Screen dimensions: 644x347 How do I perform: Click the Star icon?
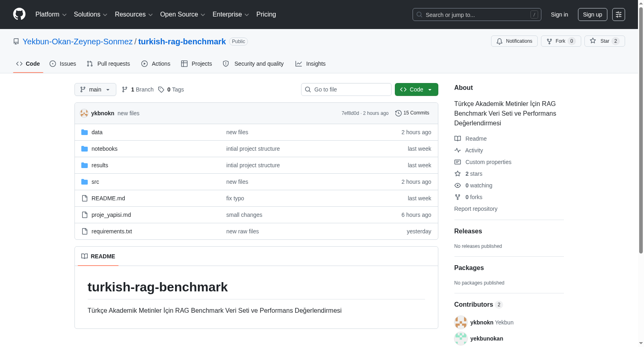click(593, 41)
